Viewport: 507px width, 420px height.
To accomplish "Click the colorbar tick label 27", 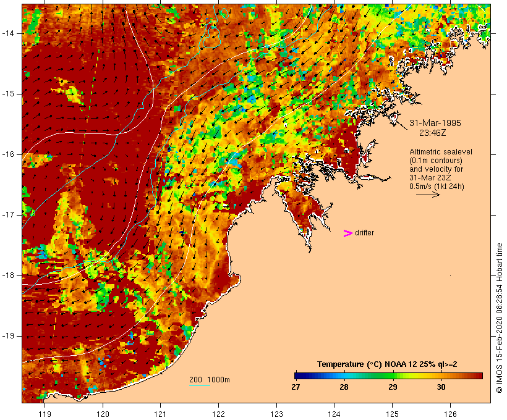I will [296, 387].
